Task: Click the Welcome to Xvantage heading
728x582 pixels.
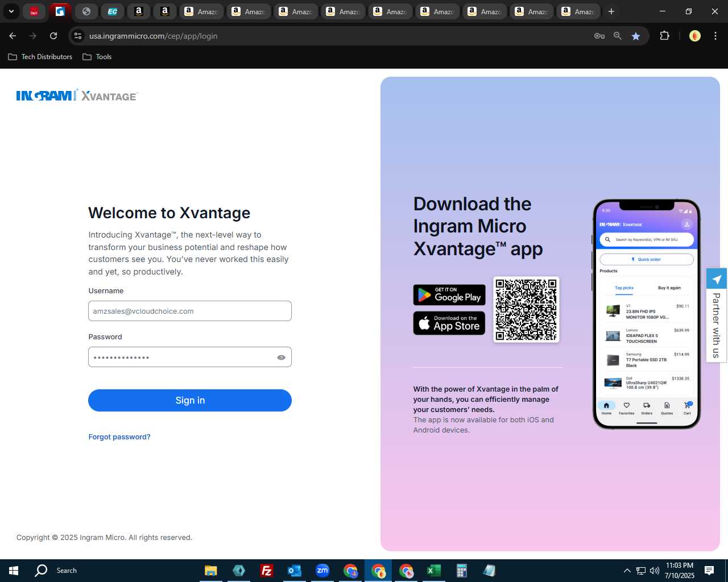Action: click(x=169, y=213)
